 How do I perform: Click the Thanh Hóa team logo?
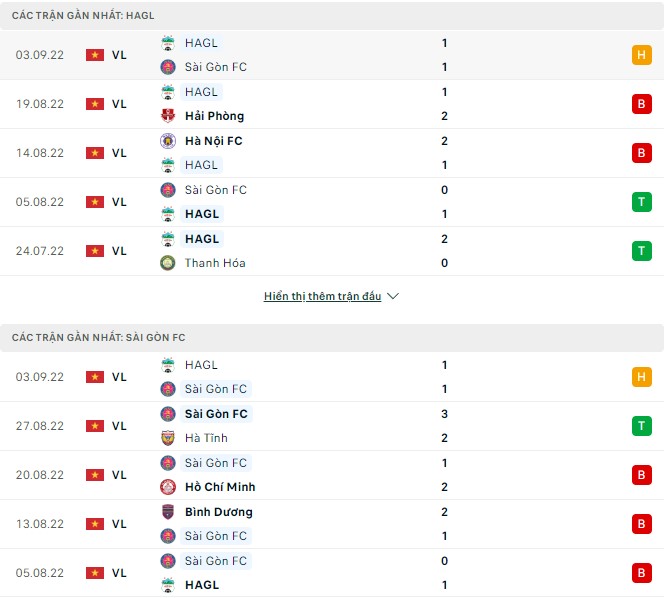tap(168, 263)
